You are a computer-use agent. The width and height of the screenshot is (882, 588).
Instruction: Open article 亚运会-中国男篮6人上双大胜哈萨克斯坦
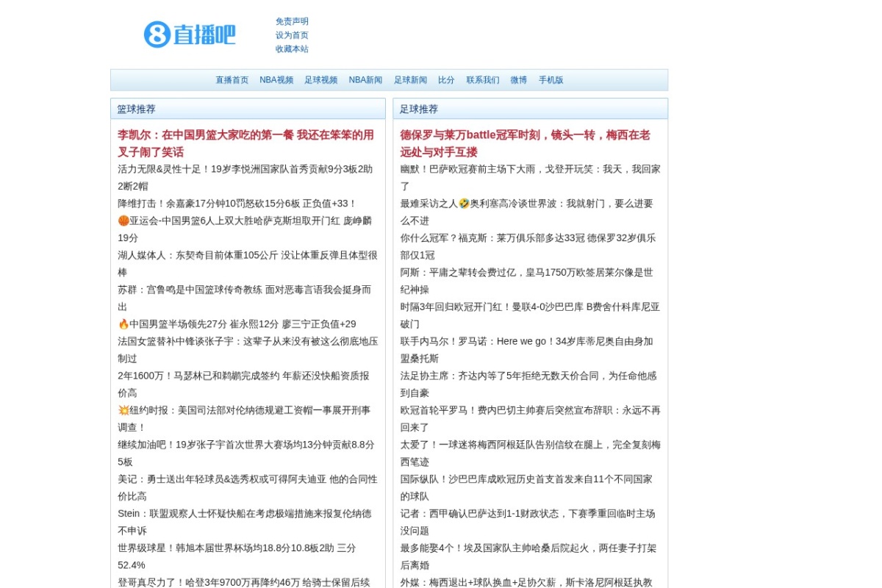pyautogui.click(x=245, y=229)
